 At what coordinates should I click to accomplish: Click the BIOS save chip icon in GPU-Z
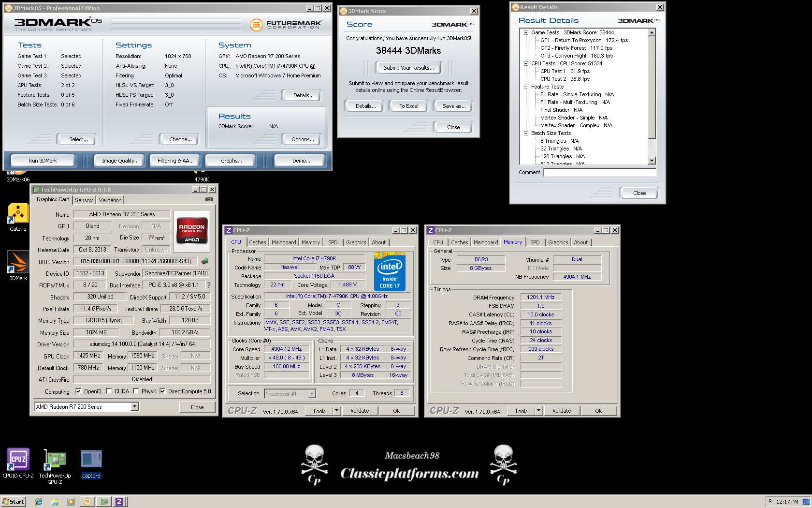[x=205, y=261]
